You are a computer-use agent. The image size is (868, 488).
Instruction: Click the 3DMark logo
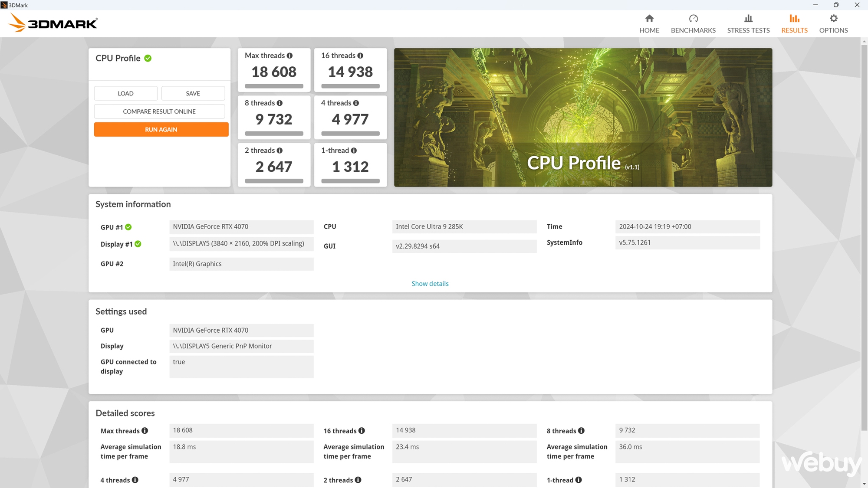pos(53,23)
